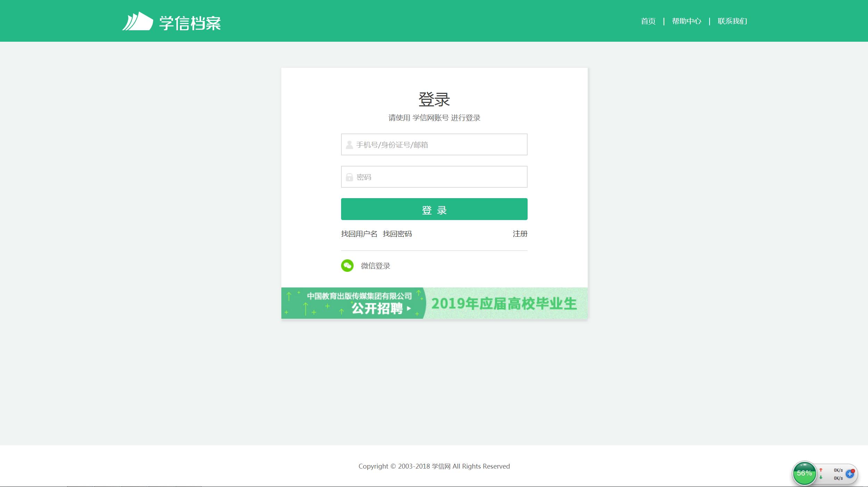Open the 首页 navigation item

pyautogui.click(x=648, y=21)
